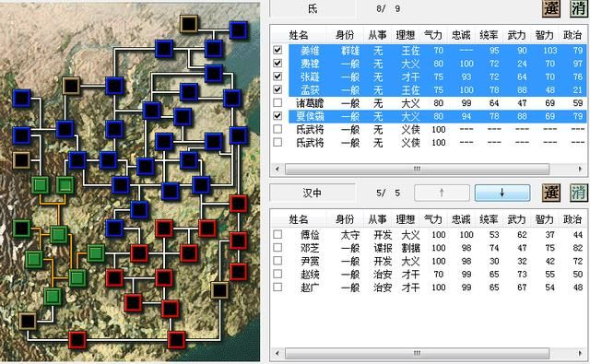
Task: Uncheck the checkbox for 费祎
Action: tap(277, 63)
